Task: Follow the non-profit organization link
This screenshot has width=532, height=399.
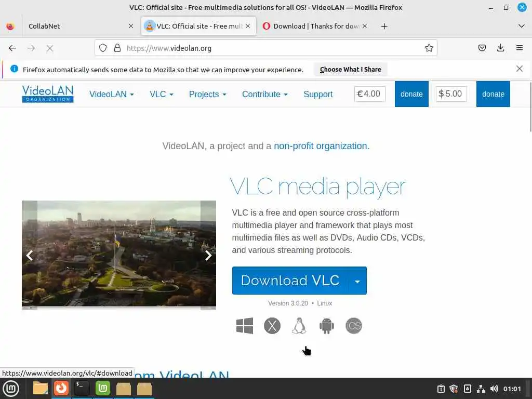Action: click(321, 146)
